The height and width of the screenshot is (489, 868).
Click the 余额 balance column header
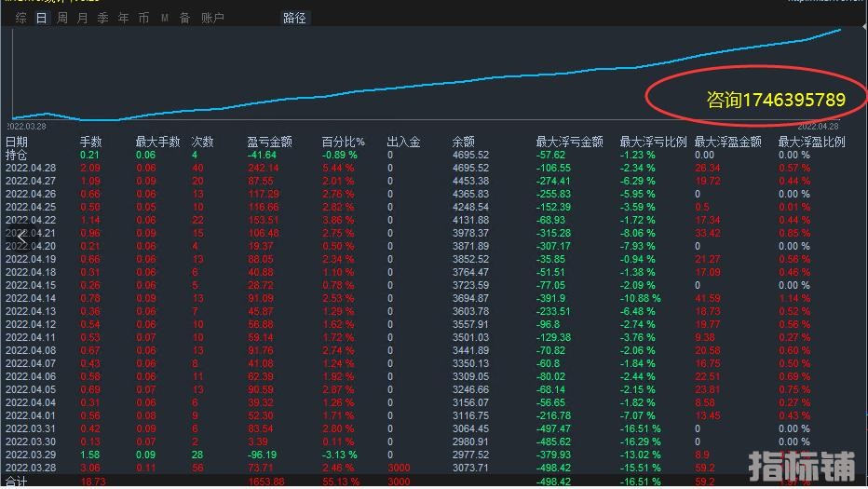tap(463, 142)
